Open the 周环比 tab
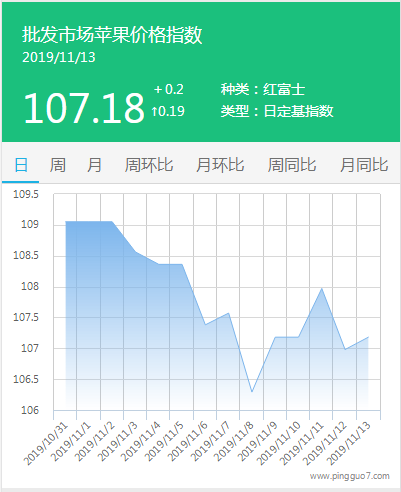The height and width of the screenshot is (492, 401). (149, 165)
